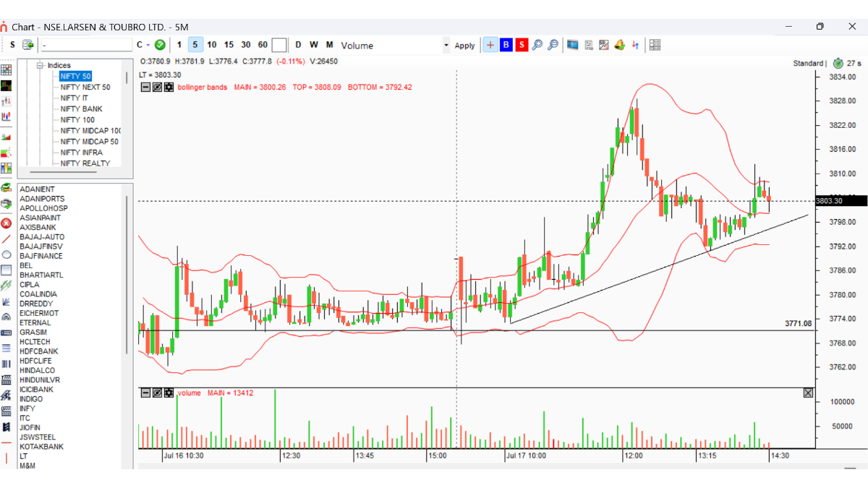868x488 pixels.
Task: Select NIFTY BANK index
Action: click(82, 108)
